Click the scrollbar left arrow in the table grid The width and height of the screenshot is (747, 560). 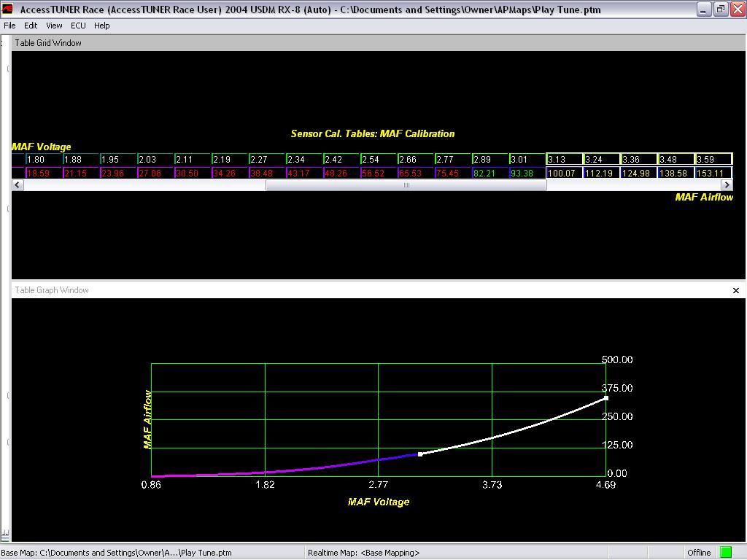(x=18, y=185)
